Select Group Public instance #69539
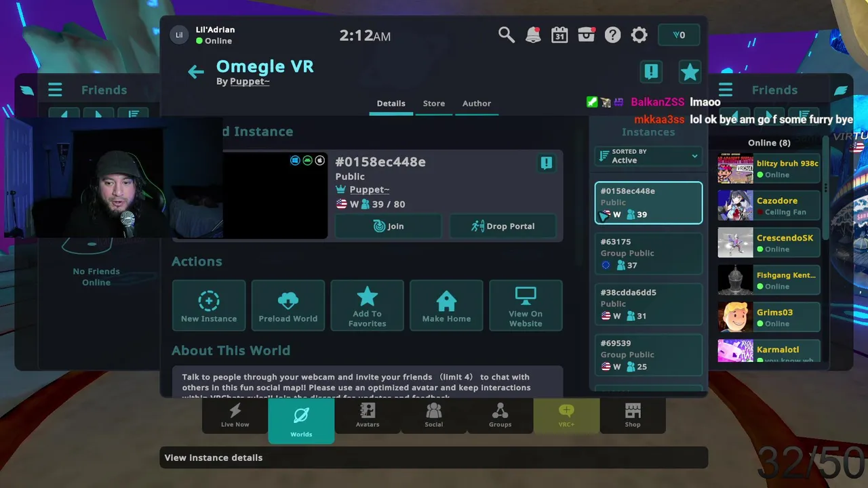The image size is (868, 488). [648, 355]
